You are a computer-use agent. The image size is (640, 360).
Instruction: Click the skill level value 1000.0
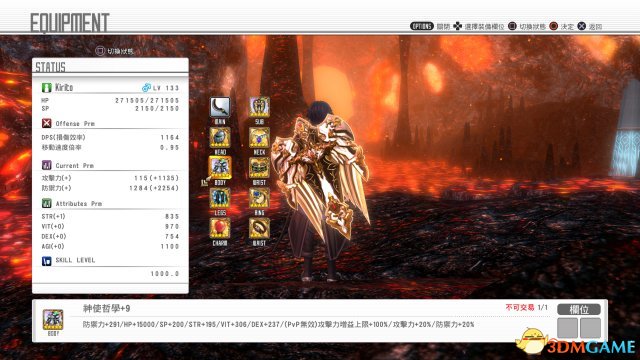[165, 273]
